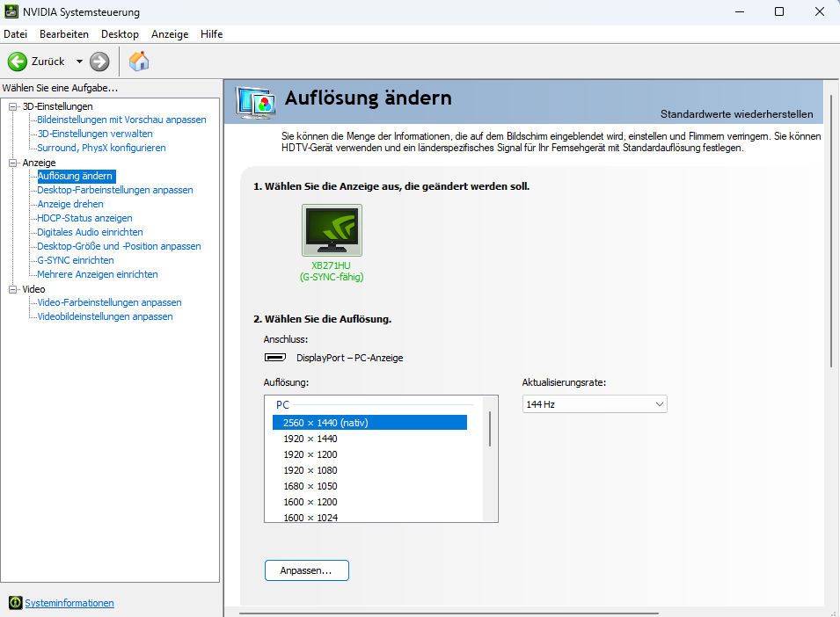Open G-SYNC einrichten
This screenshot has width=840, height=617.
pos(76,260)
